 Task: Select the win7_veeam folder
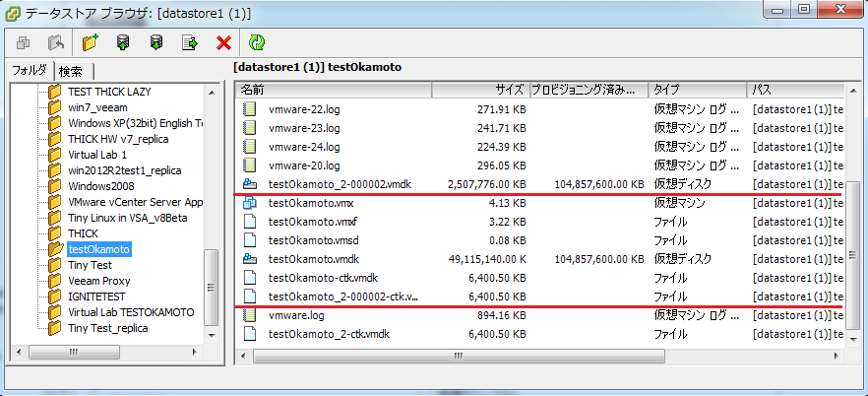pos(97,107)
